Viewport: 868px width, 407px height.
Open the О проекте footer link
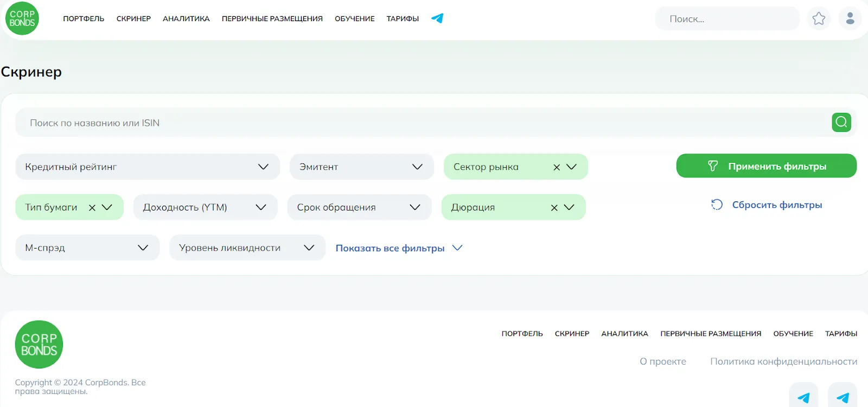pos(663,361)
